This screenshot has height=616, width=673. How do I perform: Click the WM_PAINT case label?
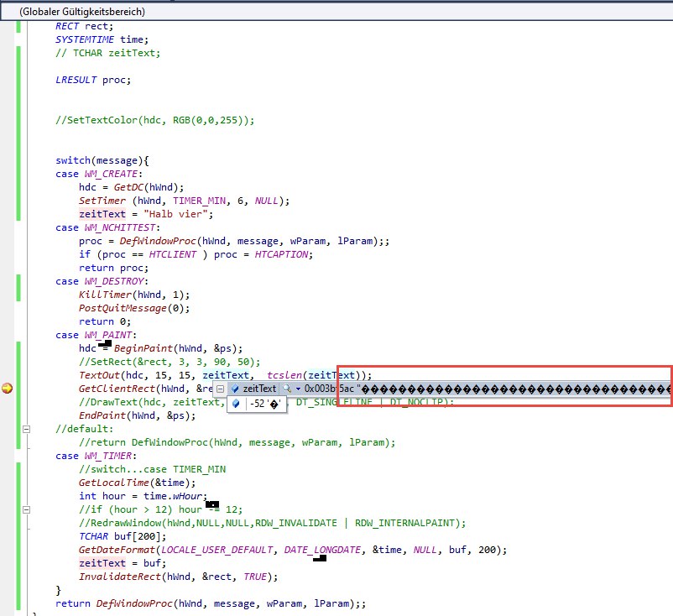[107, 335]
